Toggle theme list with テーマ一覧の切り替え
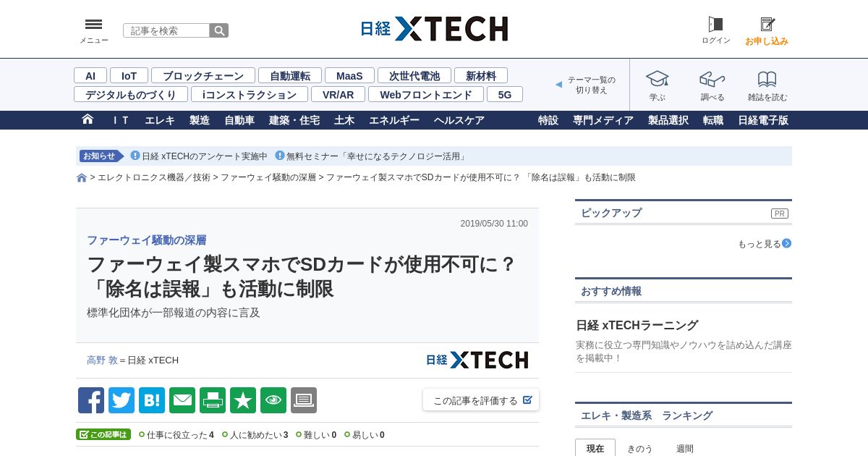 point(586,85)
